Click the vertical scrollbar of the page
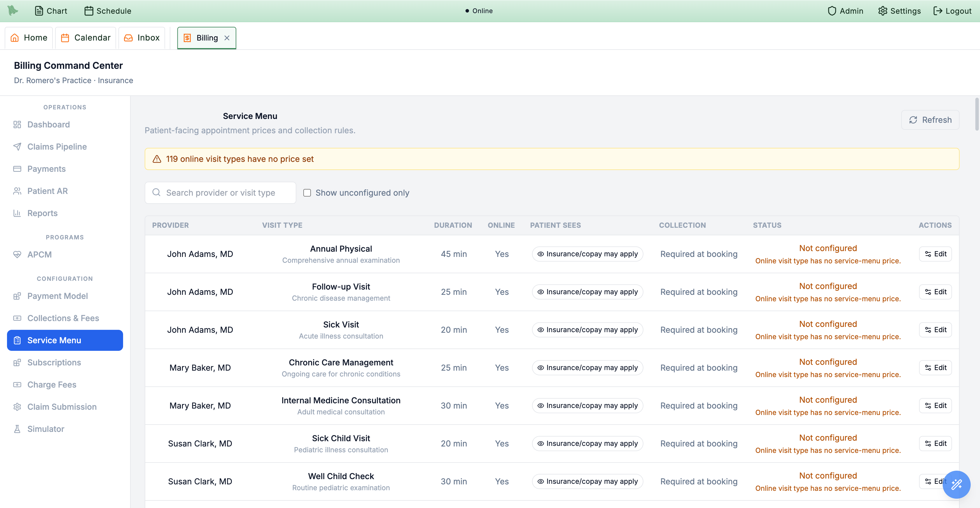This screenshot has height=508, width=980. 977,114
